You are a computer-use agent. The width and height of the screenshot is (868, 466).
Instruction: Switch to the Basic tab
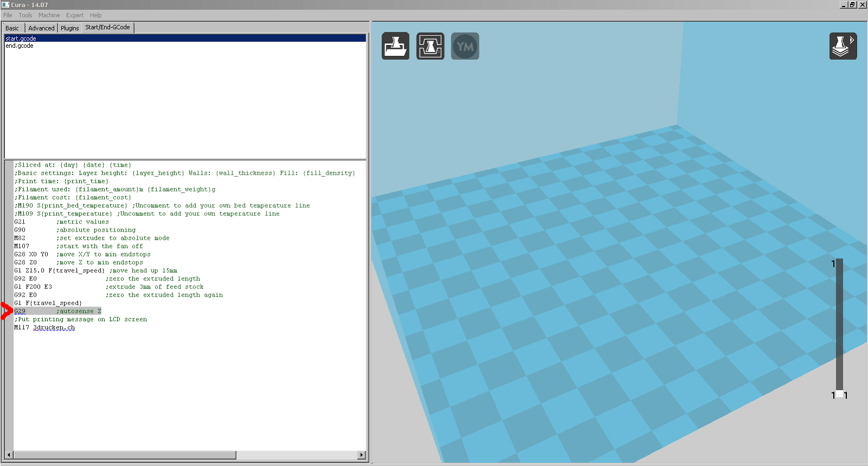(x=12, y=28)
